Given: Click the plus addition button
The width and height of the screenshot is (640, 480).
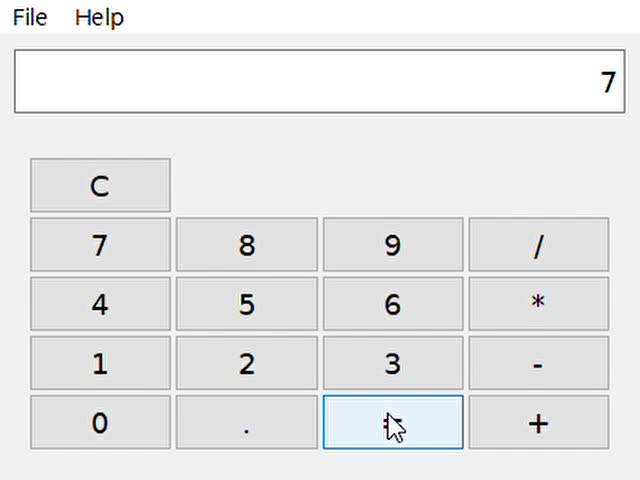Looking at the screenshot, I should [x=538, y=422].
